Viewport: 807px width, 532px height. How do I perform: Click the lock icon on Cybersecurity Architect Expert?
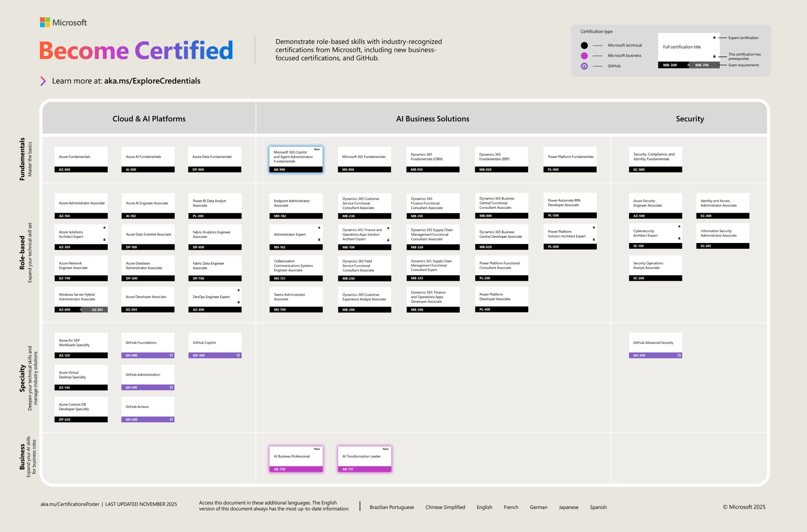679,238
